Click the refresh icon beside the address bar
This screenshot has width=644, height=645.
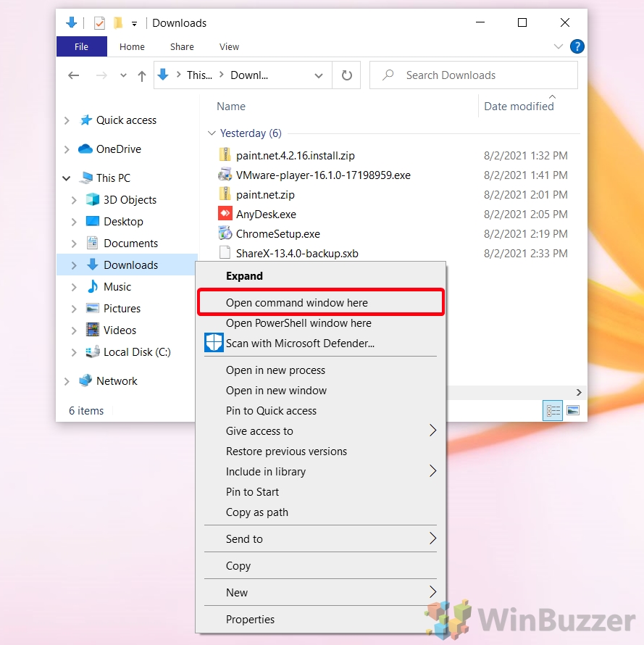346,75
